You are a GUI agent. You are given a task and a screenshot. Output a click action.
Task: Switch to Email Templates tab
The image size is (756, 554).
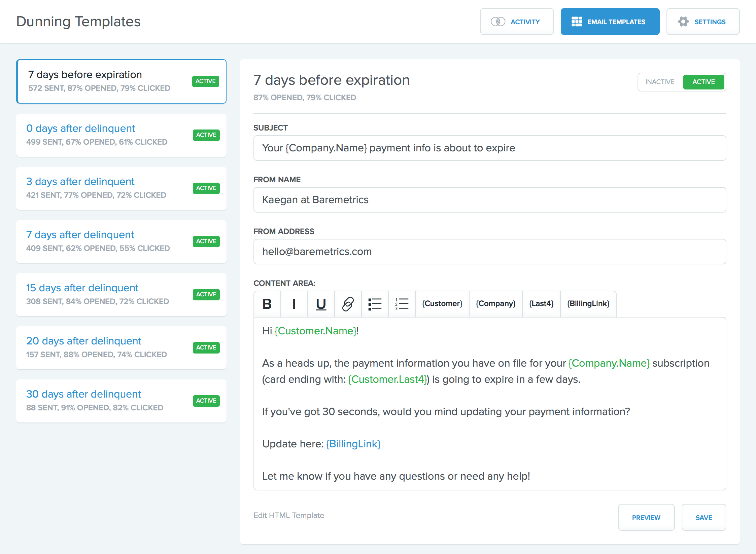click(x=610, y=22)
